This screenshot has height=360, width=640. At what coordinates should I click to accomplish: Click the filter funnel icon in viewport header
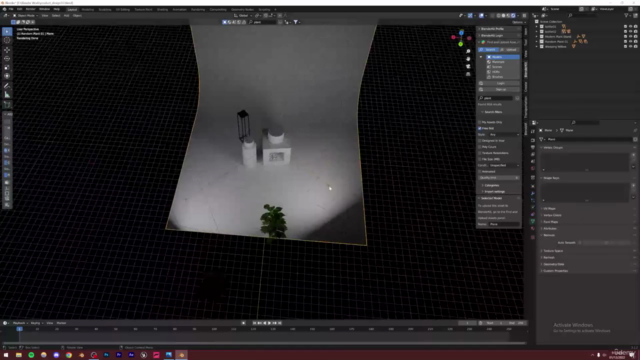click(296, 22)
